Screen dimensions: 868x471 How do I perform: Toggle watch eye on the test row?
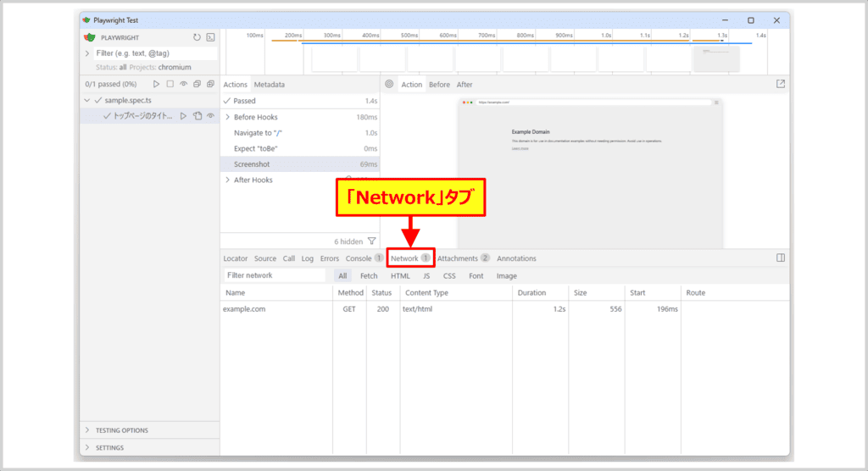pos(210,116)
